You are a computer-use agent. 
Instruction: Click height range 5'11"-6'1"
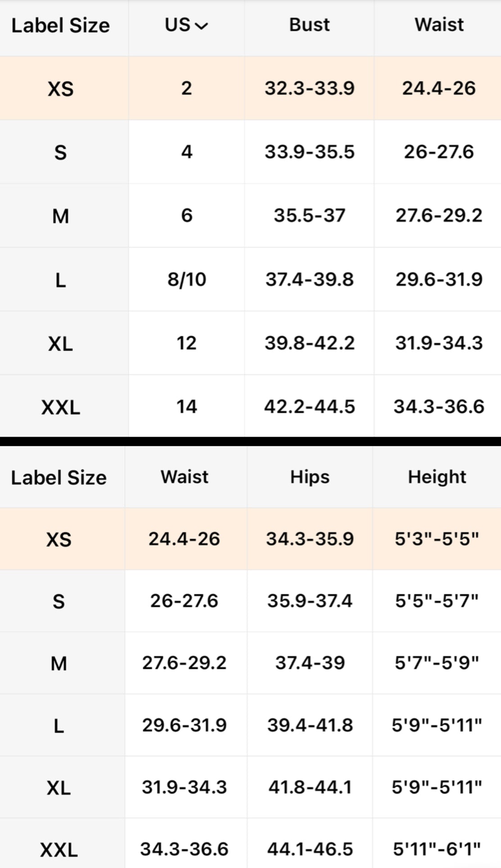[437, 850]
